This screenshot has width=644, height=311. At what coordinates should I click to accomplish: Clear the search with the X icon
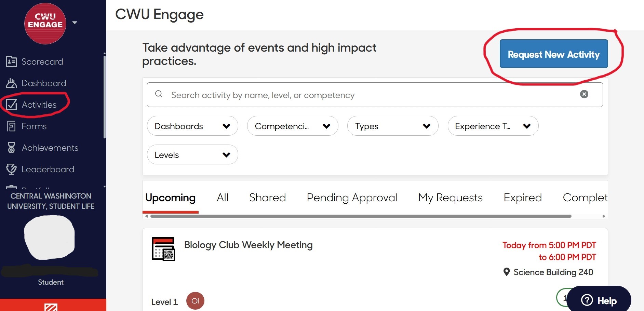coord(584,94)
